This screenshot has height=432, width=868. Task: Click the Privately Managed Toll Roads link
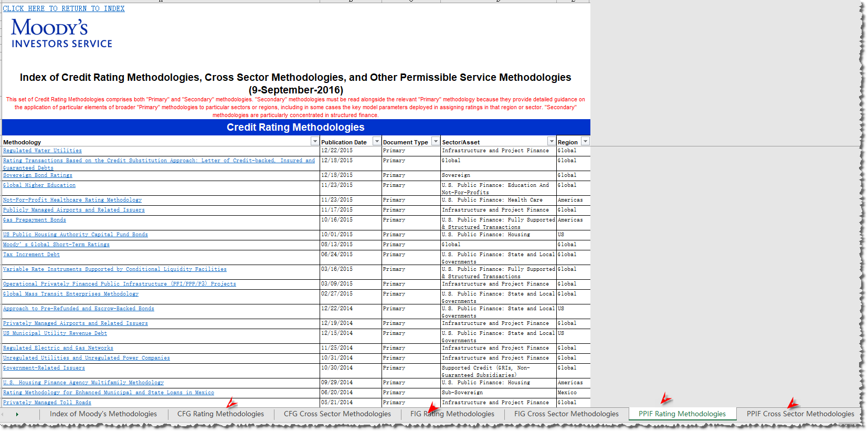pyautogui.click(x=47, y=403)
